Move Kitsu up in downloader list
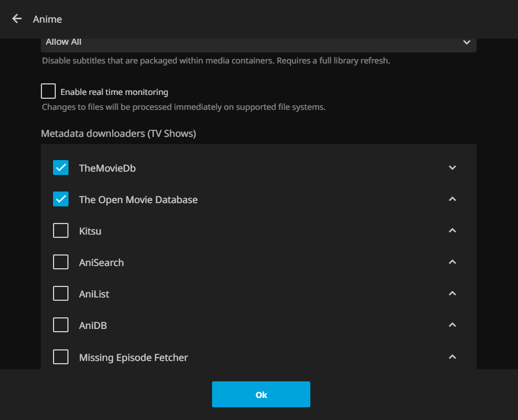The width and height of the screenshot is (518, 420). 452,231
